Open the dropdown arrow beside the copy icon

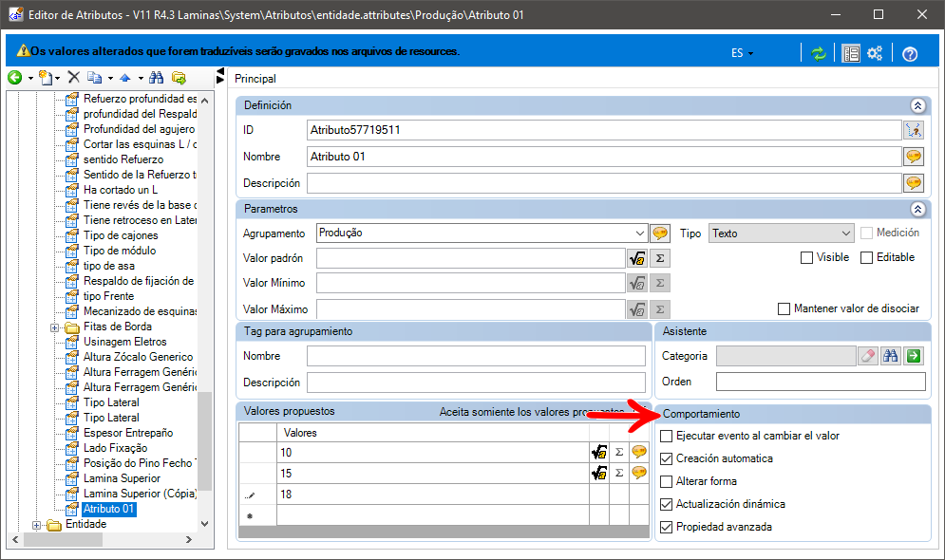click(110, 78)
